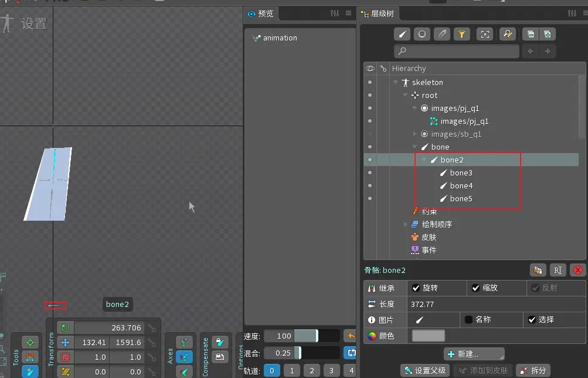Enable bone compensation icon

[220, 342]
